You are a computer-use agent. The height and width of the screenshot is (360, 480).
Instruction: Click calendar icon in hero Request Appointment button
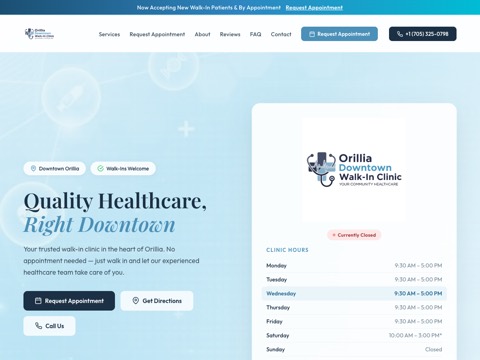38,301
